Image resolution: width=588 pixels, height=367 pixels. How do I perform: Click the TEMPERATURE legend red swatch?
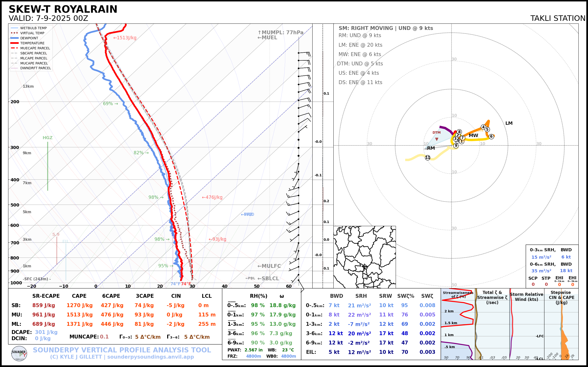[x=15, y=43]
